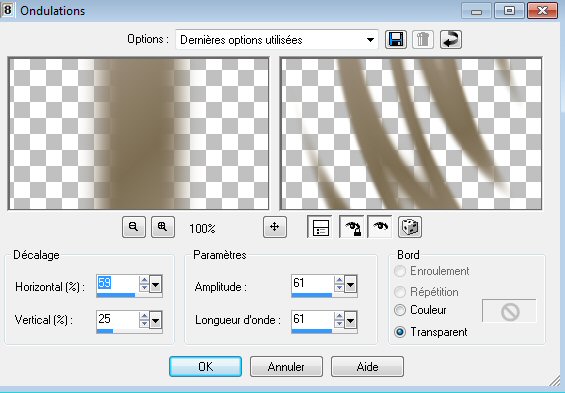Save the preset with the floppy disk icon
The height and width of the screenshot is (393, 565).
(x=396, y=39)
